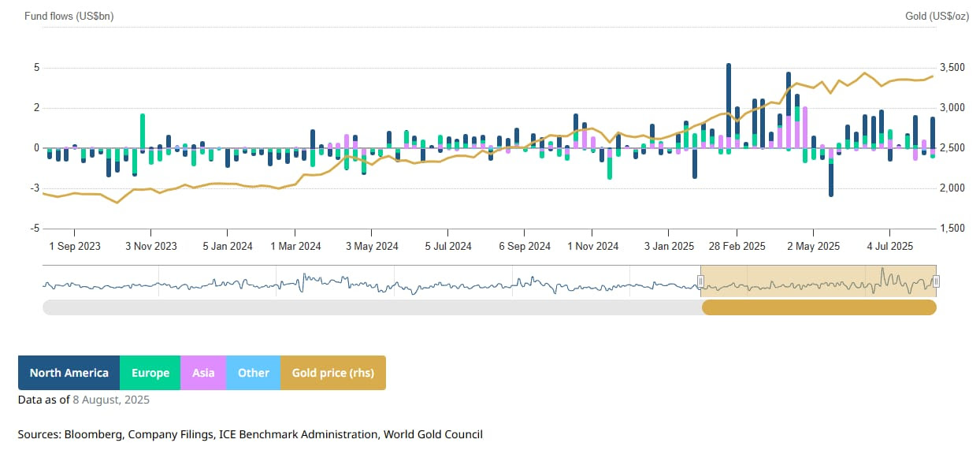
Task: Click the '5 Jan 2024' axis label
Action: click(x=227, y=246)
